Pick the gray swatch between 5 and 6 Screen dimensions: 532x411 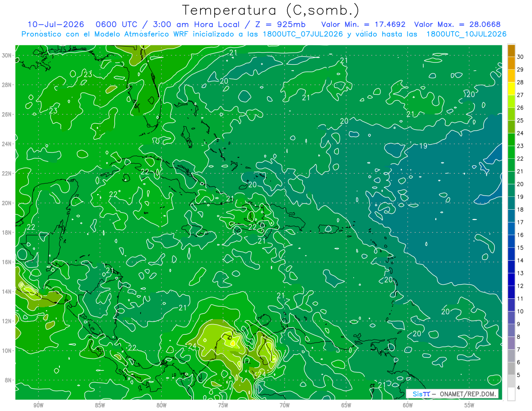(511, 369)
